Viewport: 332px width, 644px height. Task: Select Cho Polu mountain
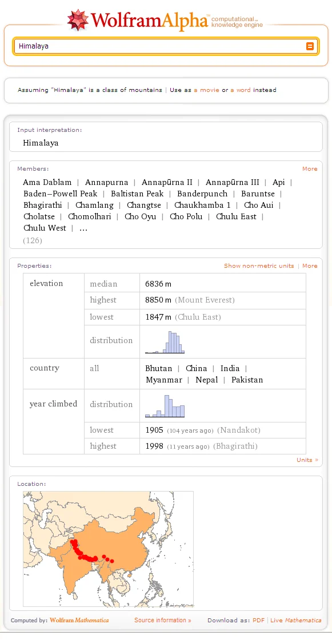tap(186, 216)
